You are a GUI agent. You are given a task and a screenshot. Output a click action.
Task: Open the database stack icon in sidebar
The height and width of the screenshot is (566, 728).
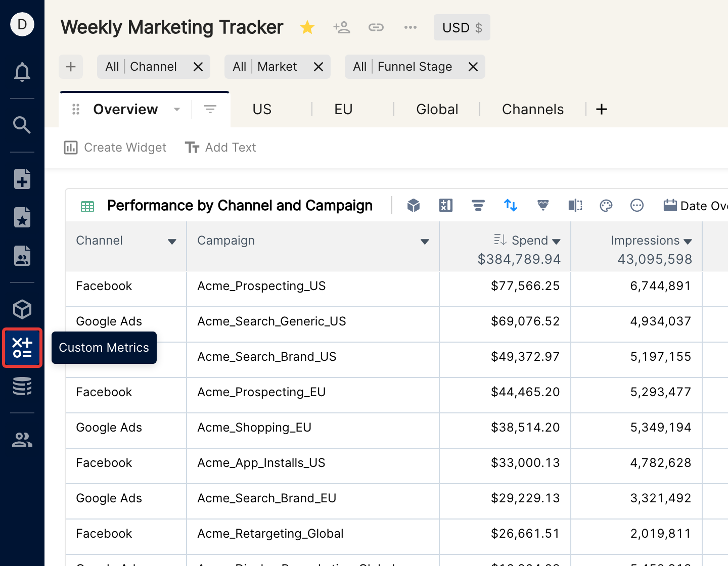click(22, 386)
